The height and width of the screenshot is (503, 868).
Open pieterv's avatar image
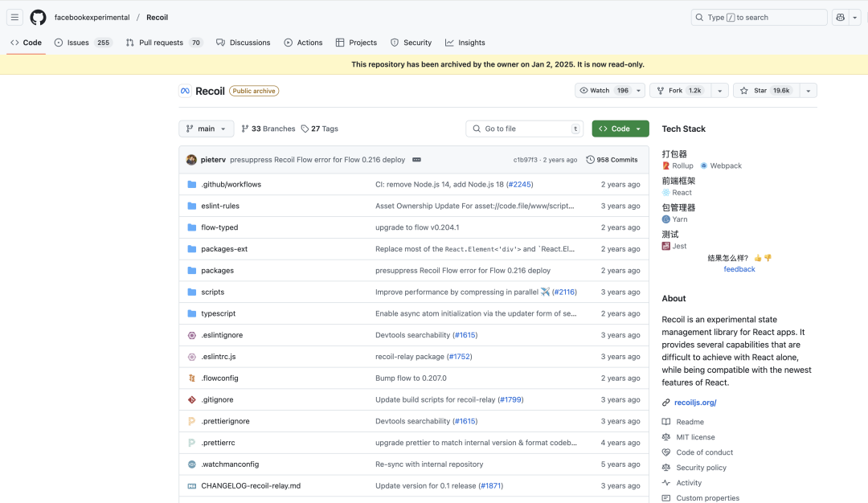[x=191, y=160]
